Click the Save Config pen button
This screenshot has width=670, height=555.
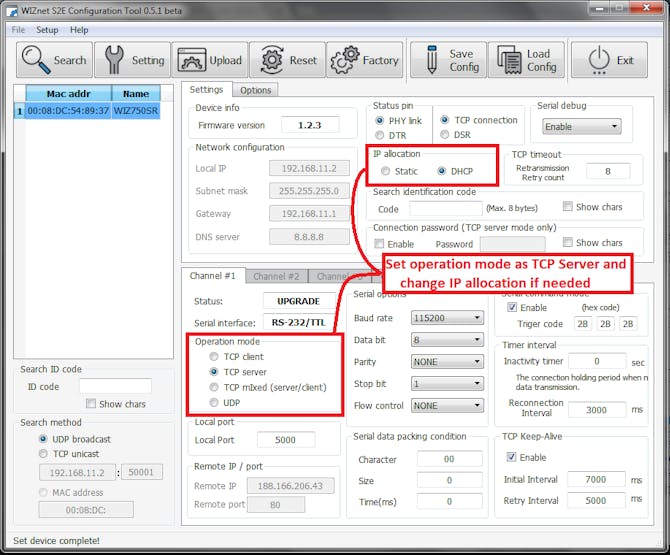click(x=448, y=60)
